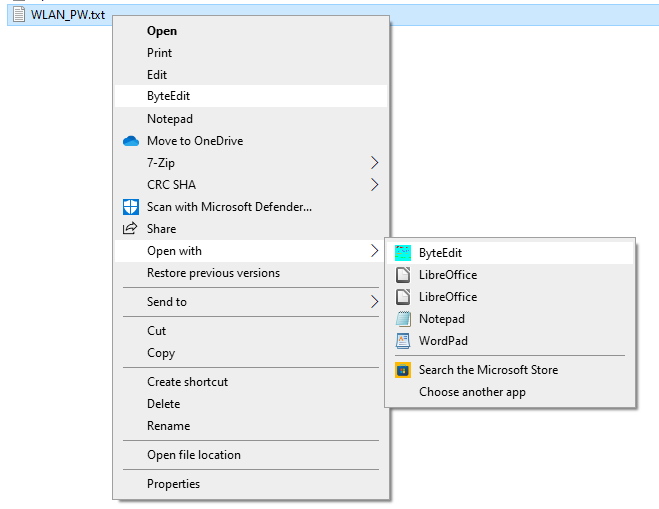Open the file with ByteEdit in the submenu
Screen dimensions: 659x509
click(510, 253)
